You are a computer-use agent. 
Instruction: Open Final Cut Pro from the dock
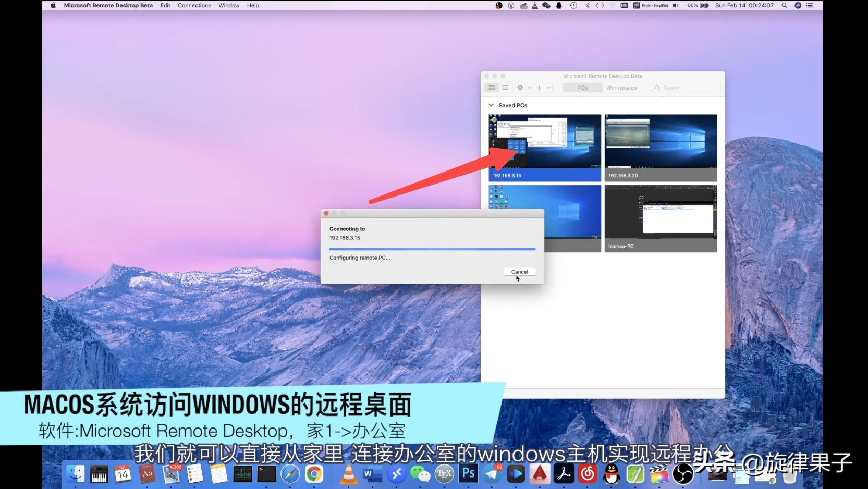[x=659, y=473]
